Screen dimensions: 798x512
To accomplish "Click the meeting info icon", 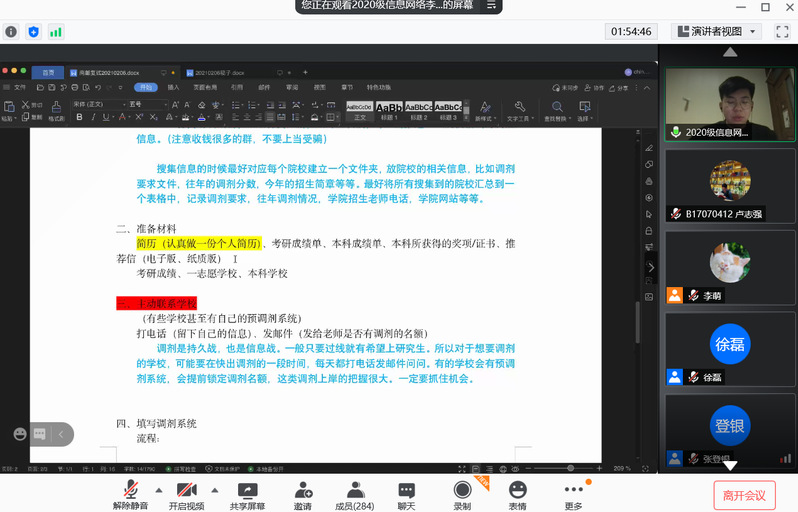I will [12, 32].
